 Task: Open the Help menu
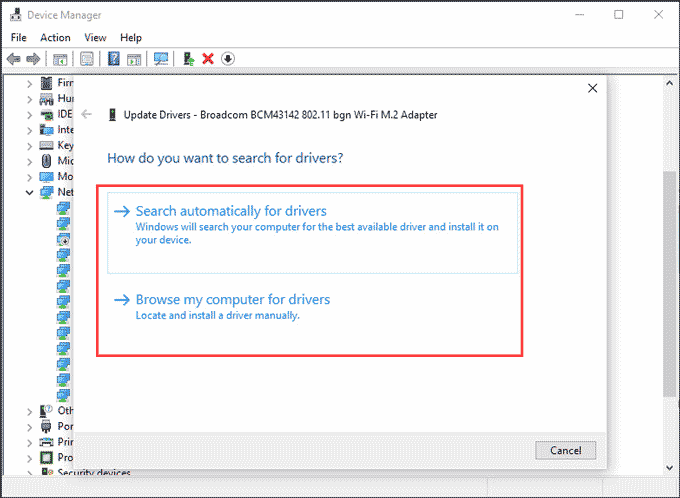point(131,38)
